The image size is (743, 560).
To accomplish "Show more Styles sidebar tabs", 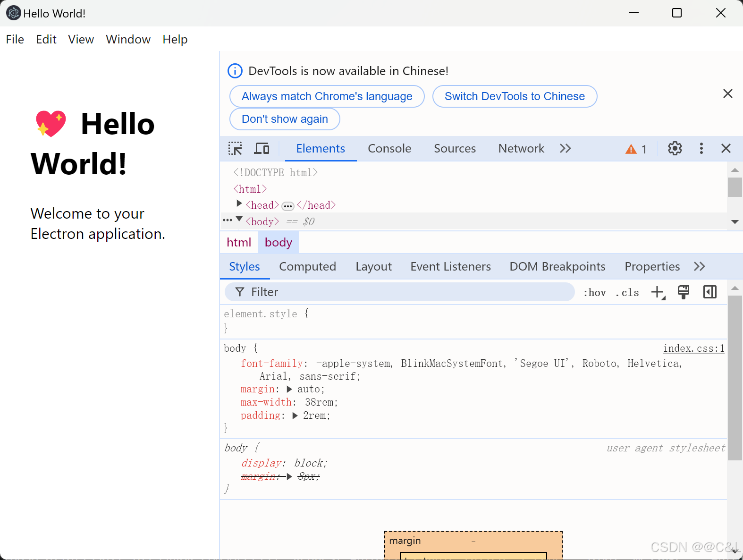I will point(700,267).
